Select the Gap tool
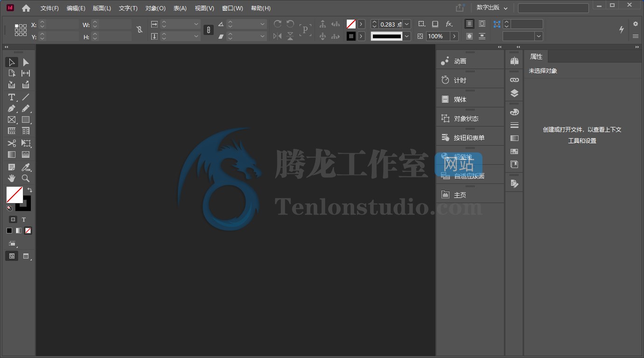The height and width of the screenshot is (358, 644). pos(26,73)
